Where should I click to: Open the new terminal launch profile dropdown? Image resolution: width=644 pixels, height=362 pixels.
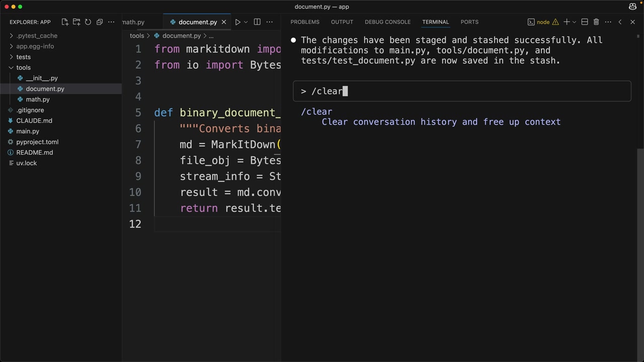pos(574,22)
